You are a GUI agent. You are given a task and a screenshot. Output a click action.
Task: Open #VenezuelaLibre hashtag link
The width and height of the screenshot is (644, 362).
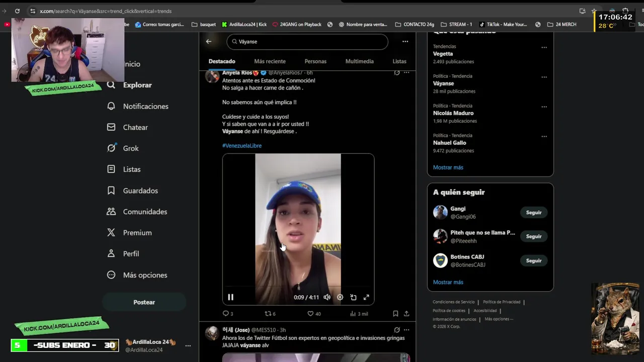(242, 146)
